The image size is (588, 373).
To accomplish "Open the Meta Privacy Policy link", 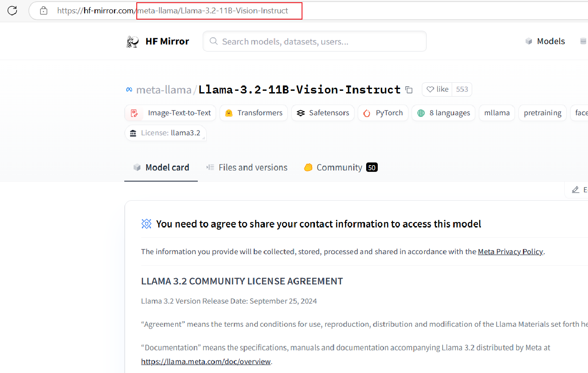I will tap(510, 251).
